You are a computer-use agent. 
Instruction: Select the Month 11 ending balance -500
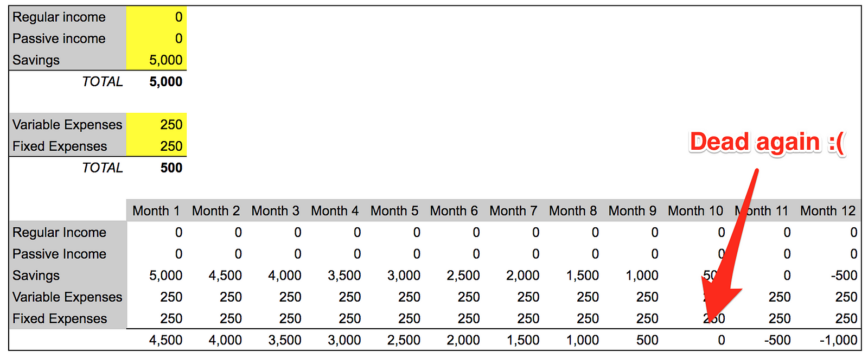777,341
